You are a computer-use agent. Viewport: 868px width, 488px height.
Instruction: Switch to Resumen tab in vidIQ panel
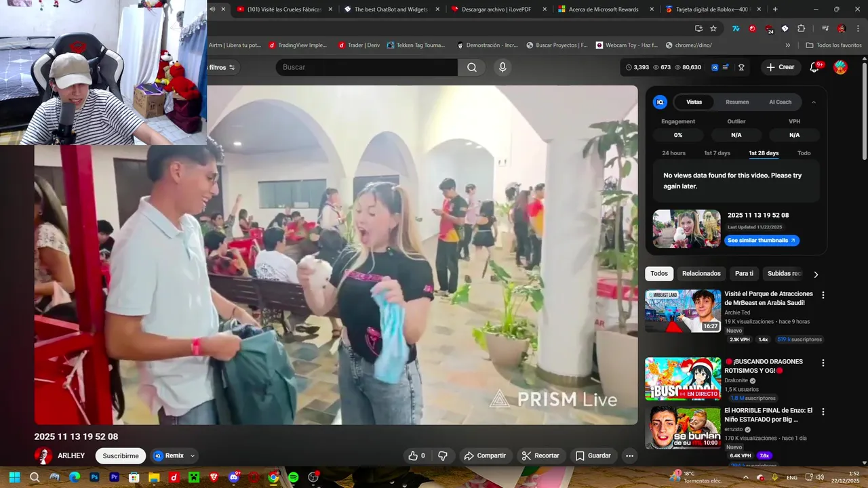tap(737, 102)
